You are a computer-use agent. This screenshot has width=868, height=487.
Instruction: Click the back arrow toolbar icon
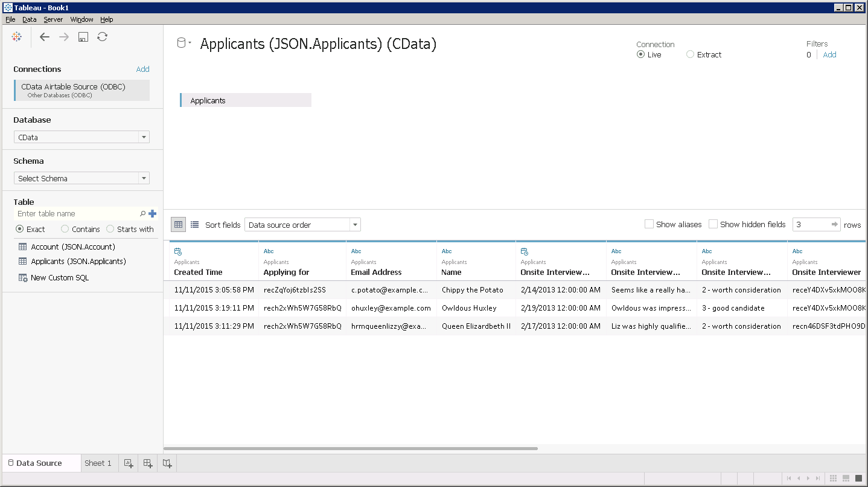[45, 37]
